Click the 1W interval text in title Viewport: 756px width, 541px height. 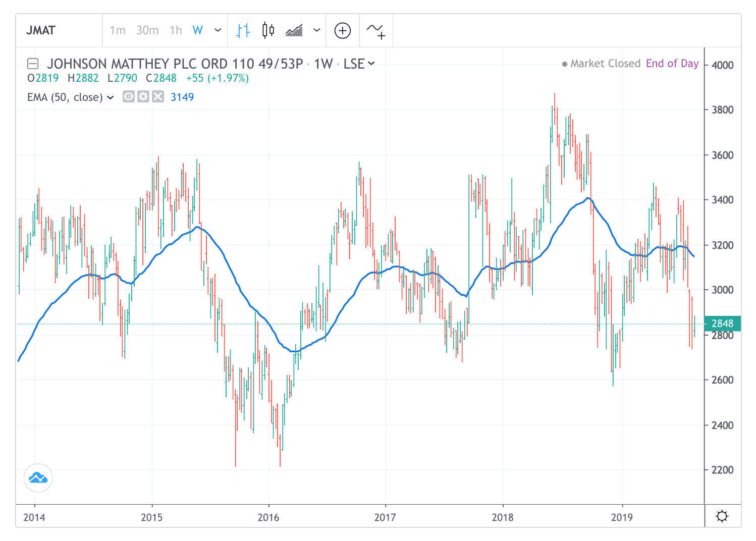323,64
